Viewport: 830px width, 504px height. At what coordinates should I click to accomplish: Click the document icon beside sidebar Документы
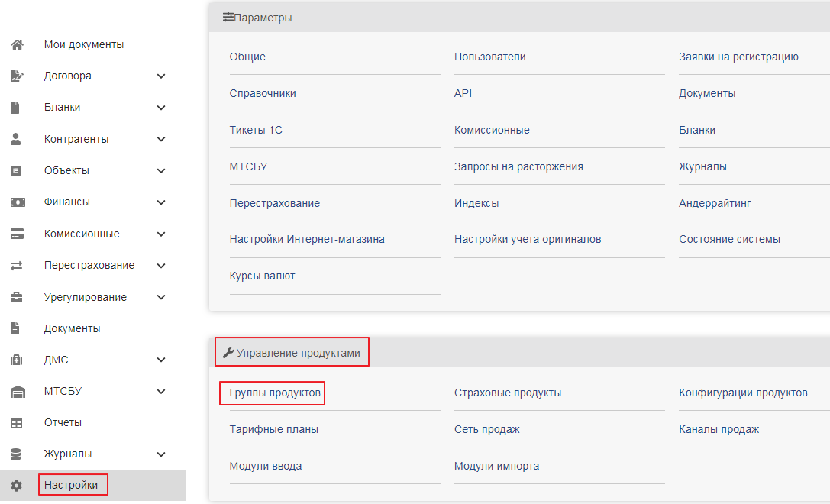tap(15, 328)
